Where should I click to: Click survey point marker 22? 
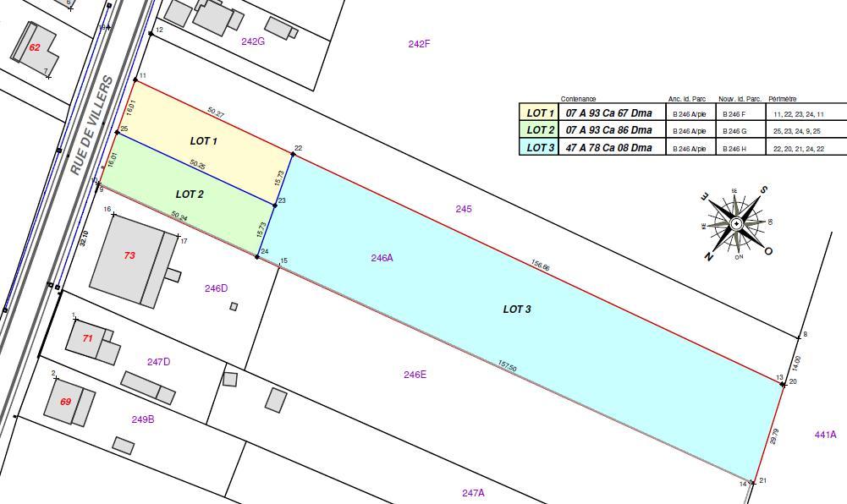(291, 154)
